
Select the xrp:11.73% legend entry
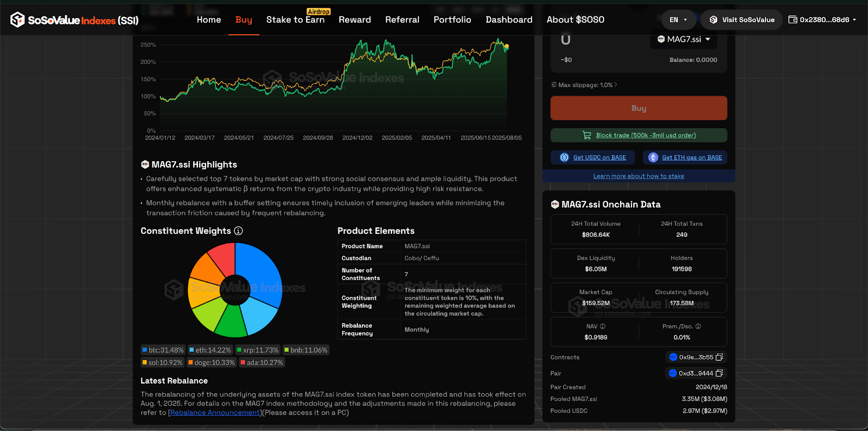click(258, 350)
